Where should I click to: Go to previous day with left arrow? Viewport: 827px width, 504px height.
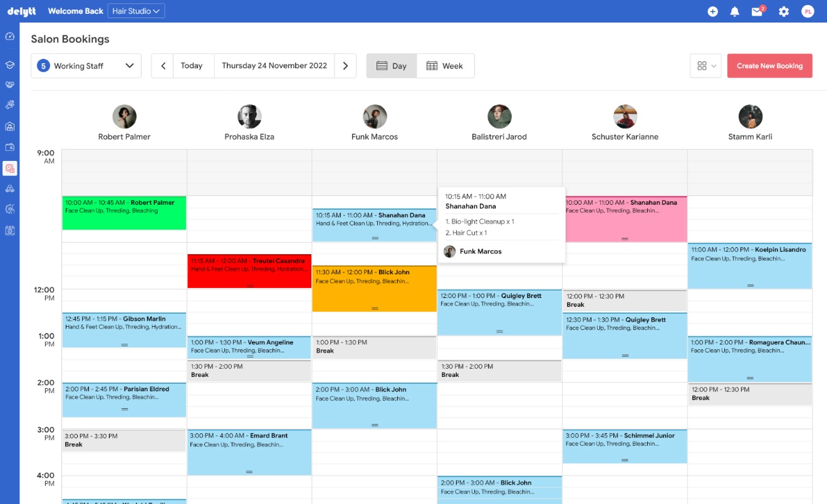pyautogui.click(x=163, y=66)
